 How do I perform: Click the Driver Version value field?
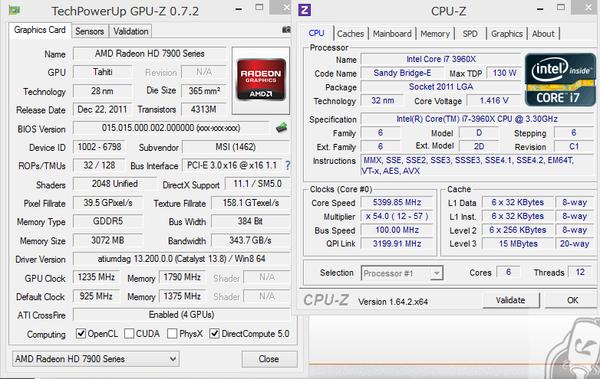coord(181,259)
